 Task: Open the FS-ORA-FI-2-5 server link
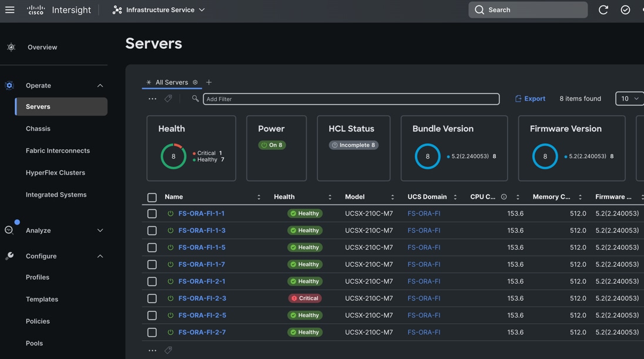click(x=202, y=316)
